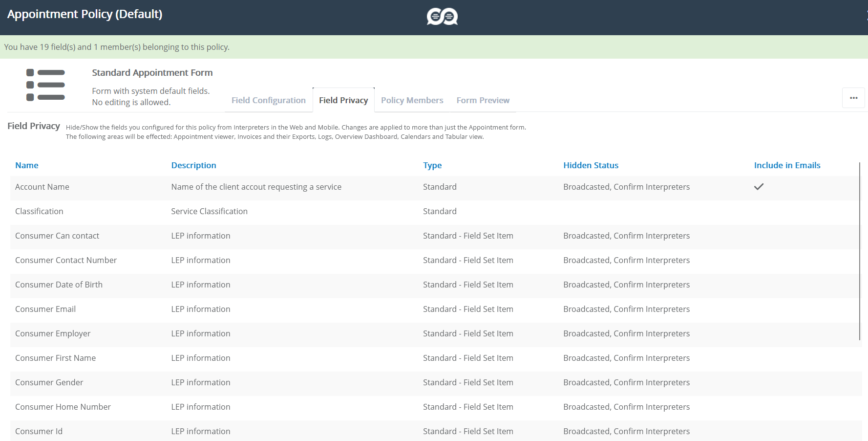868x441 pixels.
Task: Sort by the Description column header
Action: (x=193, y=165)
